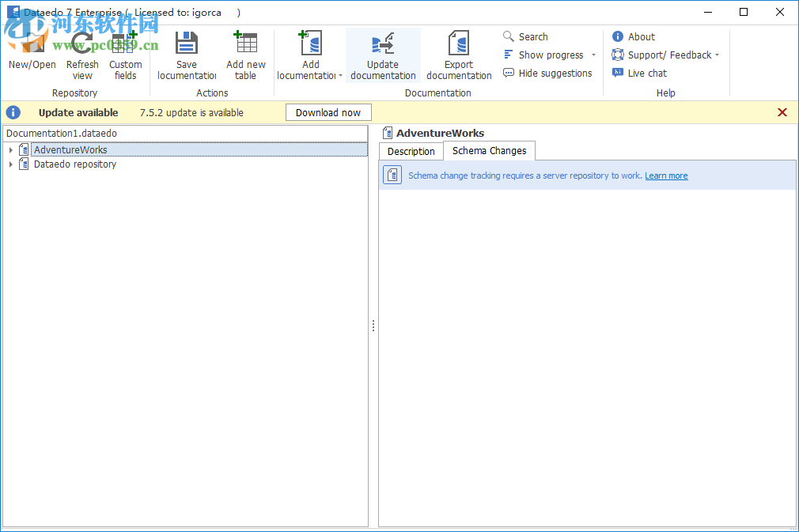Click Support/ Feedback
Screen dimensions: 799x532
click(661, 55)
